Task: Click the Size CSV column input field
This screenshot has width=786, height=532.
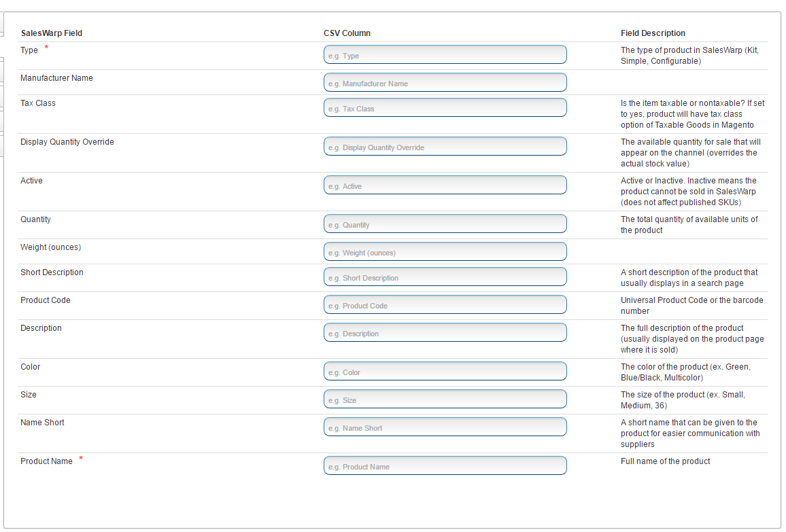Action: click(445, 400)
